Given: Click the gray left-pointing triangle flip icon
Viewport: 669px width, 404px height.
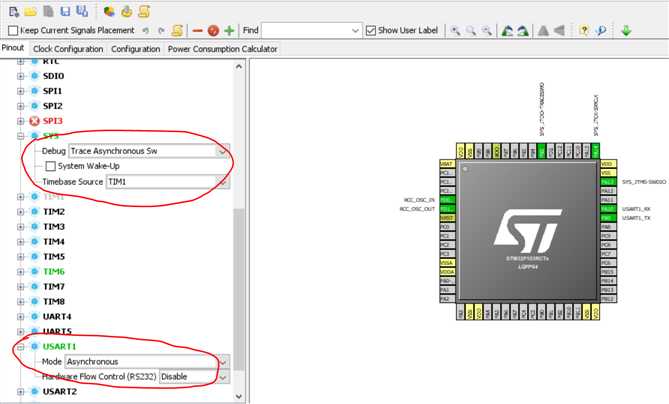Looking at the screenshot, I should coord(559,31).
